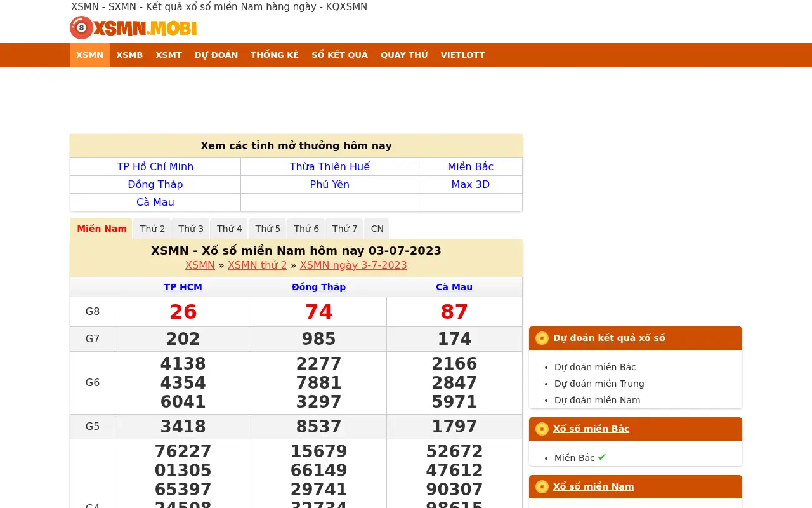Image resolution: width=812 pixels, height=508 pixels.
Task: Click the coin icon beside Dự đoán kết quả xổ số
Action: point(542,338)
